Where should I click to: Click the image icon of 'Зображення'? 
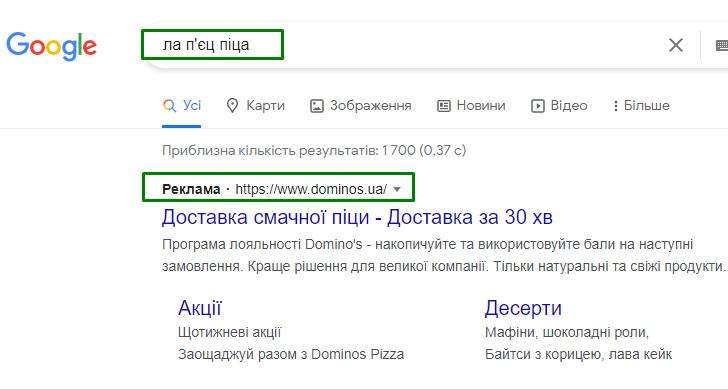coord(317,106)
